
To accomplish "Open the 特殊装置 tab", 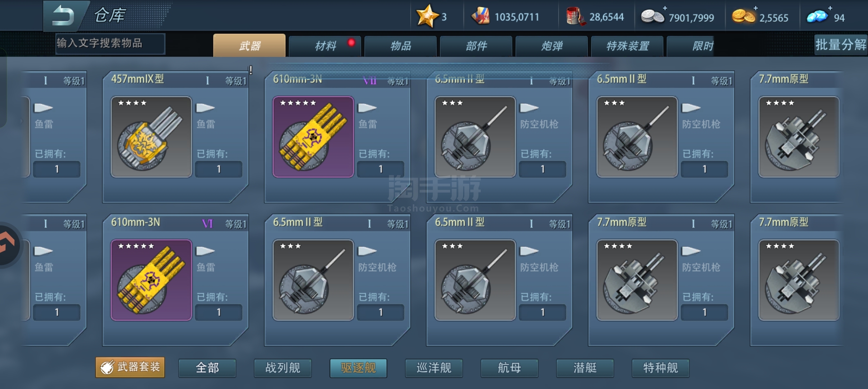I will (627, 46).
